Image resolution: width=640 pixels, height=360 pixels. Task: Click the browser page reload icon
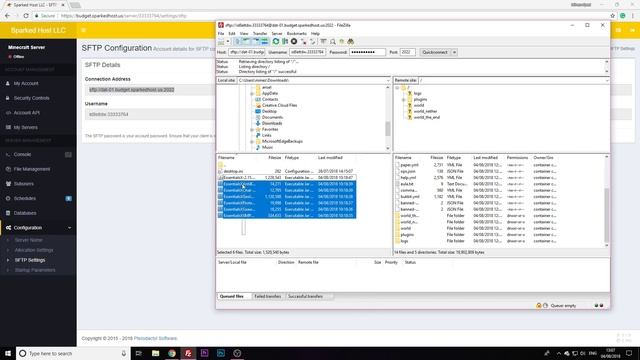click(26, 16)
